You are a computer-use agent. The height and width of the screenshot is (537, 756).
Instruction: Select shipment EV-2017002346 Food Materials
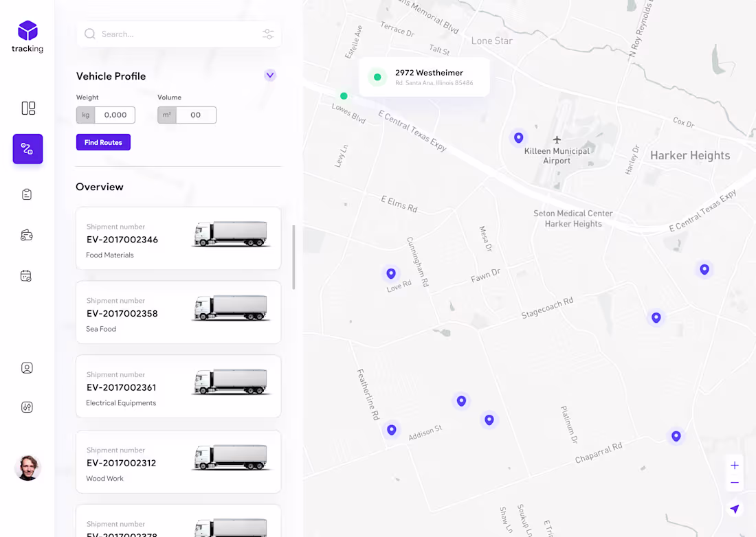pyautogui.click(x=179, y=238)
